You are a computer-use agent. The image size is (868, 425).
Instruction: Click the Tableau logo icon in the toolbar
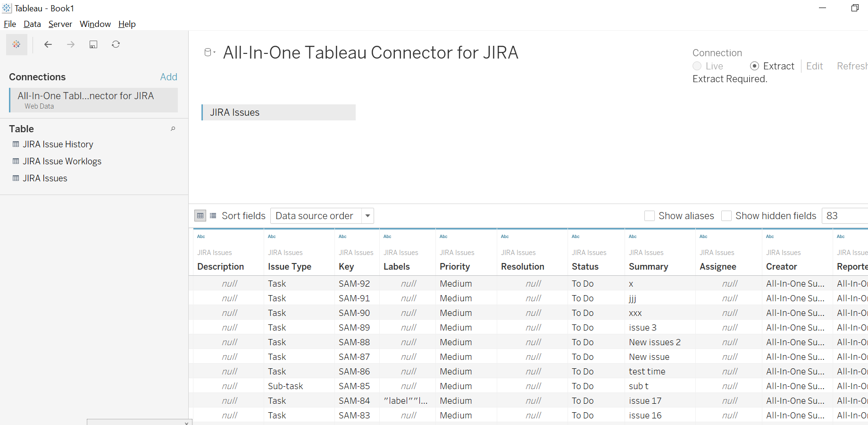17,44
